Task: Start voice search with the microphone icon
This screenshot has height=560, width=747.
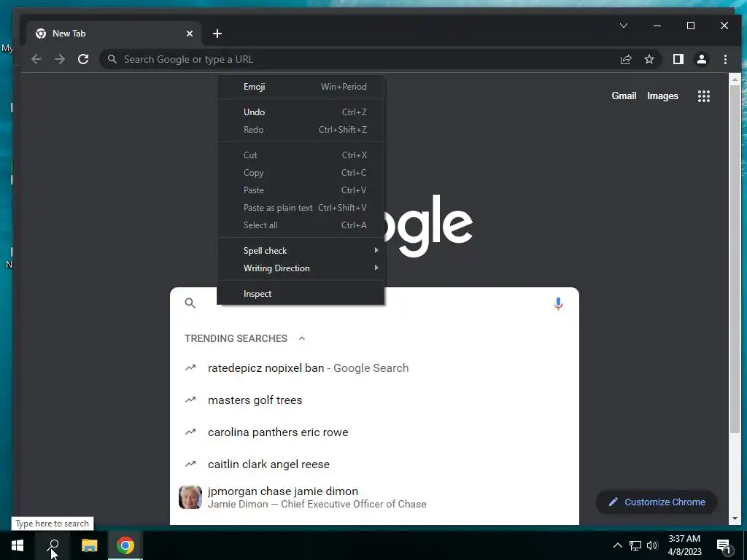Action: click(x=558, y=303)
